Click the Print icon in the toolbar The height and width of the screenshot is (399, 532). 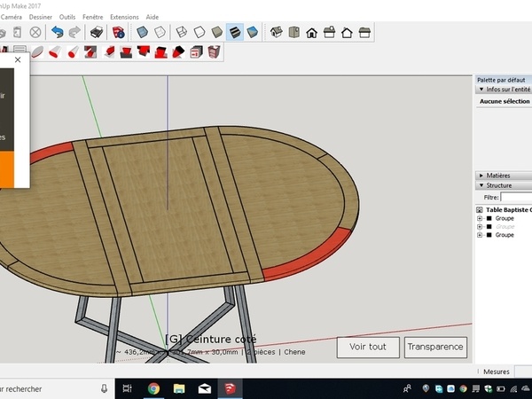97,33
